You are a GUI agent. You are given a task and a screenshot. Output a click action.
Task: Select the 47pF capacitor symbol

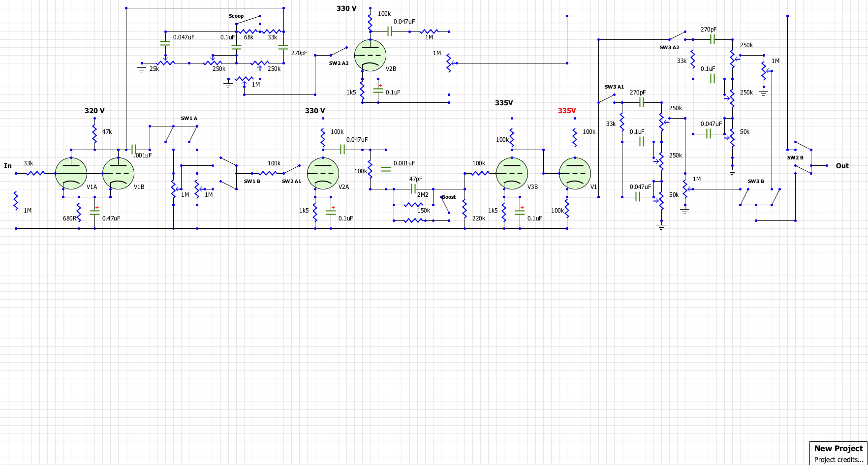tap(413, 189)
